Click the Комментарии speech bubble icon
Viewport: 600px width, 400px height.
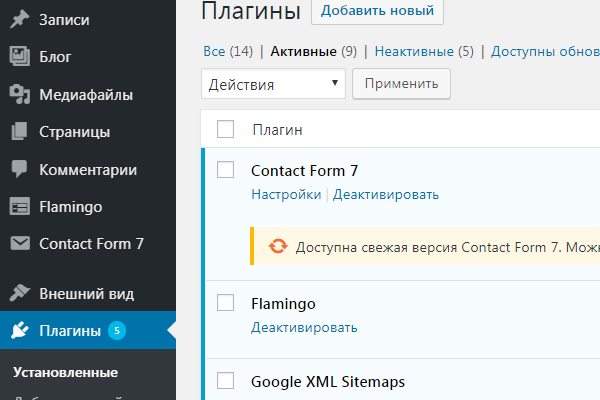click(x=20, y=169)
